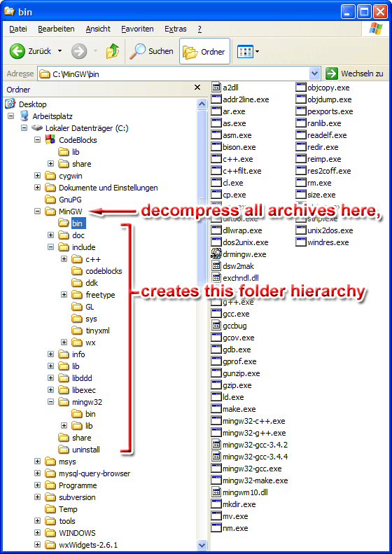This screenshot has height=554, width=392.
Task: Select the uninstall folder
Action: pos(79,450)
